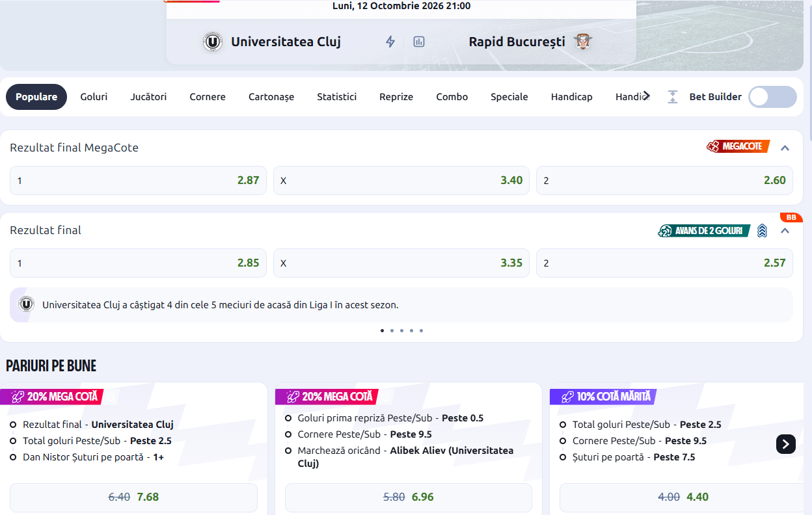This screenshot has width=812, height=515.
Task: Click the lightning bolt icon in match header
Action: pos(390,42)
